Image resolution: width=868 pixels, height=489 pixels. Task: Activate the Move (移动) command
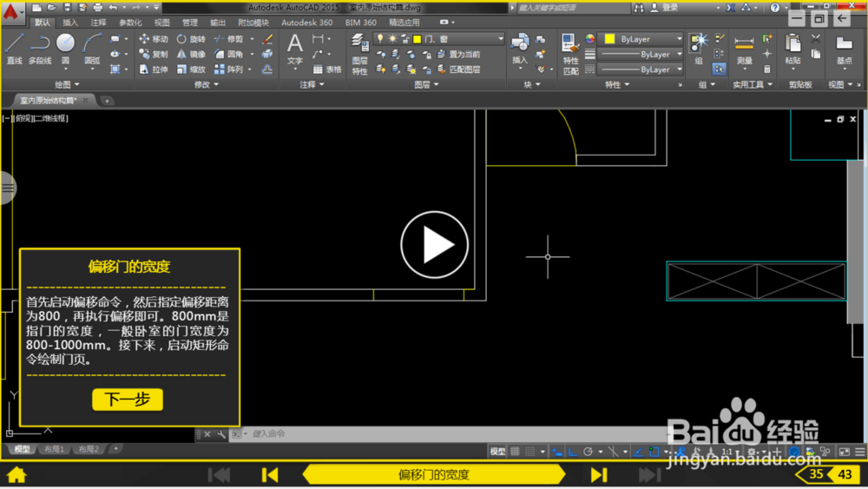click(x=154, y=39)
